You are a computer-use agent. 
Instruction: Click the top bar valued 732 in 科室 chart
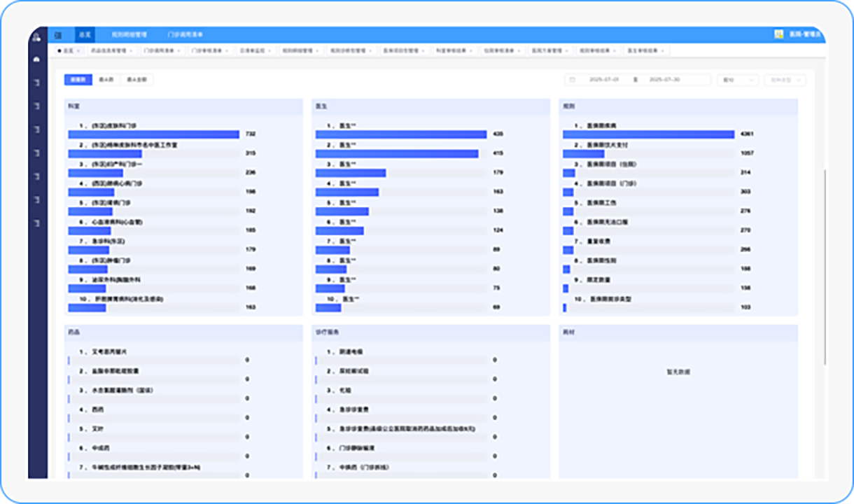(153, 134)
